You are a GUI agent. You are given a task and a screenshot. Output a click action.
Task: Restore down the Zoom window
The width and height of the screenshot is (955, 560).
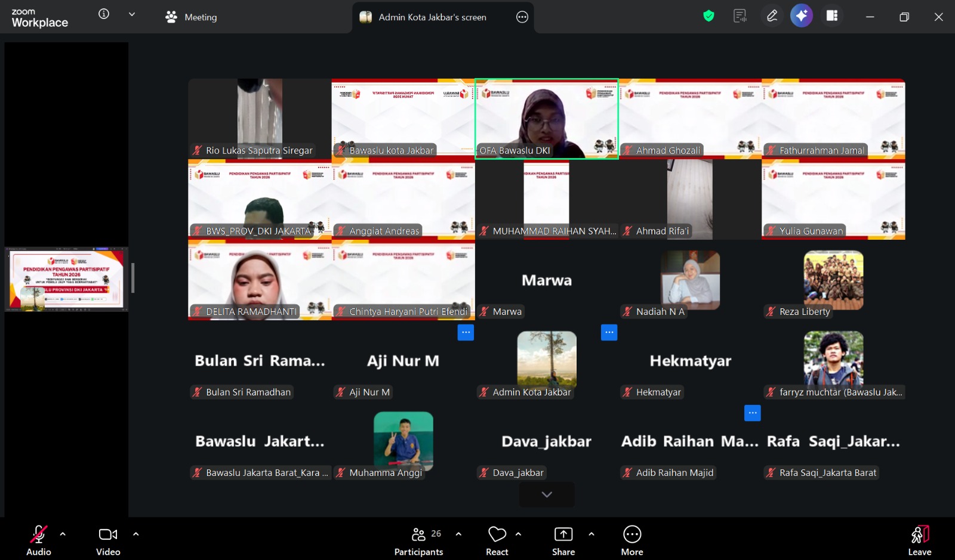904,17
